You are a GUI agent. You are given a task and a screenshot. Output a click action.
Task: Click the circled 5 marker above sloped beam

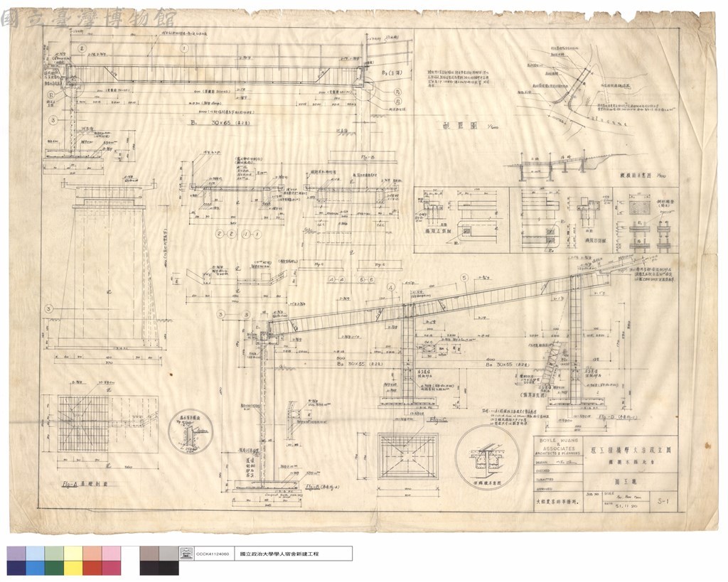click(464, 278)
